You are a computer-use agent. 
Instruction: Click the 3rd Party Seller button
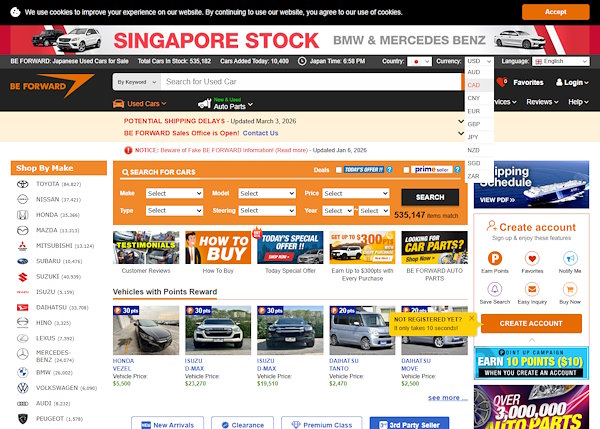click(x=409, y=423)
